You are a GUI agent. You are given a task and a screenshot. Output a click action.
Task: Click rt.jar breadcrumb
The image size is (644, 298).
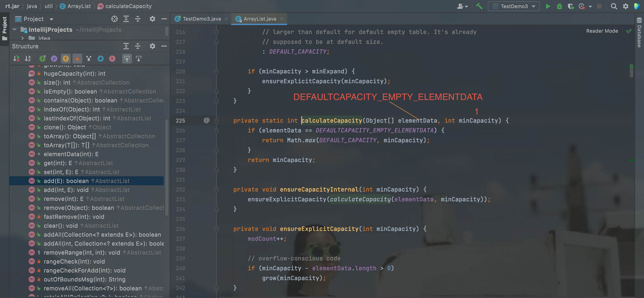[x=12, y=6]
